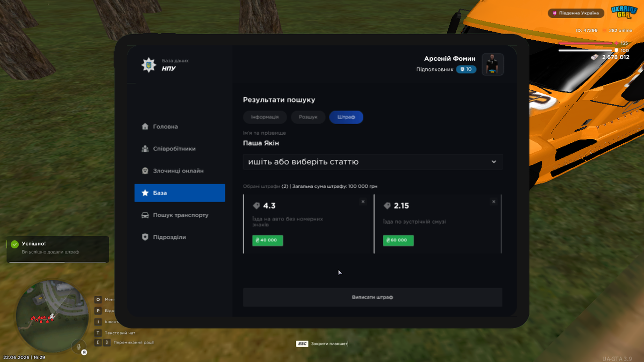Viewport: 644px width, 362px height.
Task: Click the green success checkmark icon
Action: click(15, 244)
